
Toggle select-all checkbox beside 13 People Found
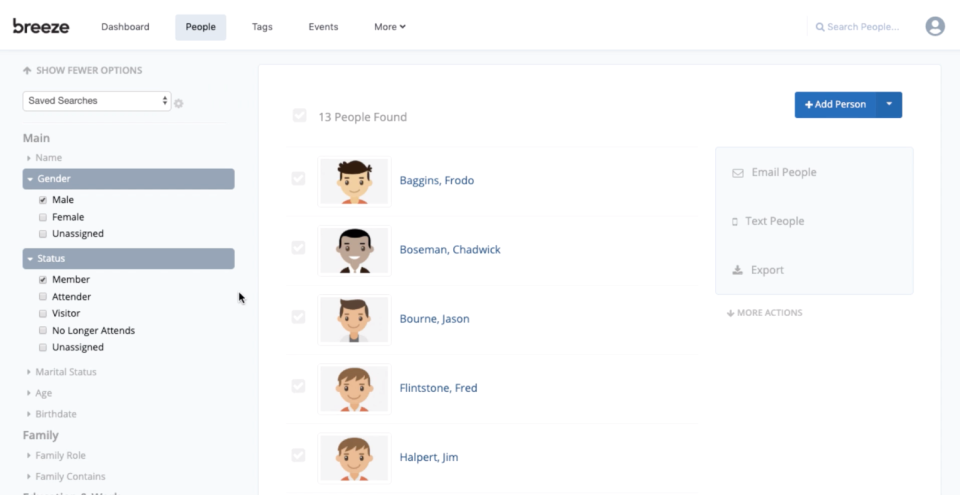299,115
